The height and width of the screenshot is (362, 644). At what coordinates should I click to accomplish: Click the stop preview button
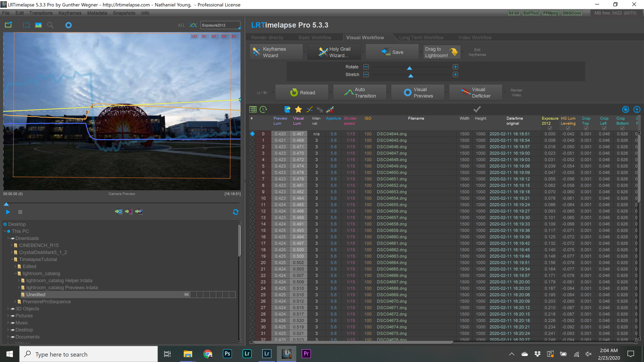[x=20, y=212]
